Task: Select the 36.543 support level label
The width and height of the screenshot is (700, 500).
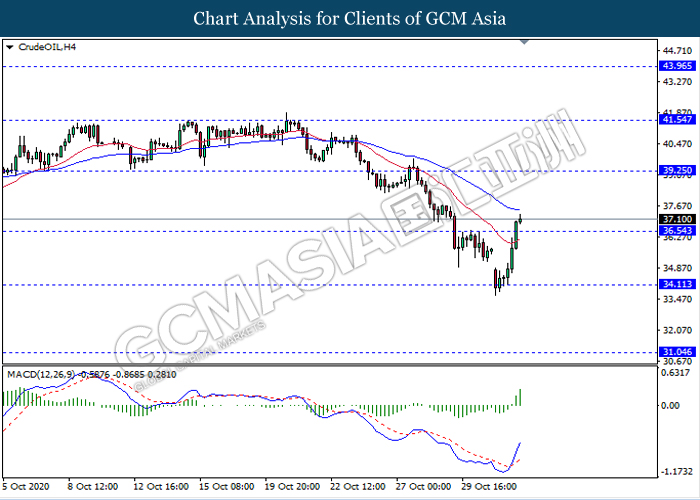Action: [x=677, y=230]
